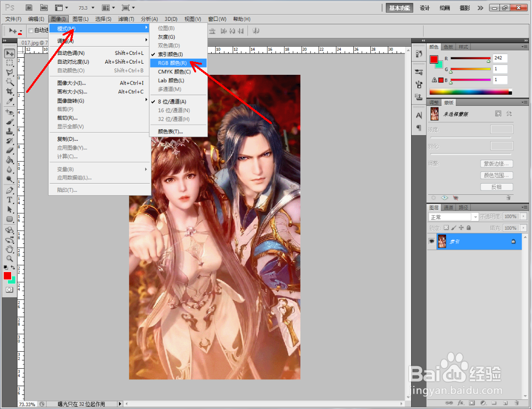The width and height of the screenshot is (532, 409).
Task: Choose RGB 颜色(R) mode
Action: pyautogui.click(x=178, y=63)
